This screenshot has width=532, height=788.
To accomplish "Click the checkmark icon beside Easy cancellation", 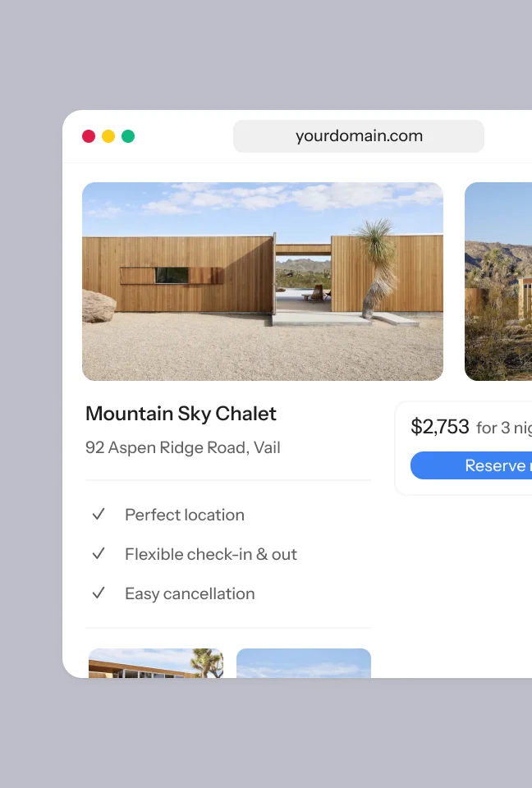I will pos(99,593).
